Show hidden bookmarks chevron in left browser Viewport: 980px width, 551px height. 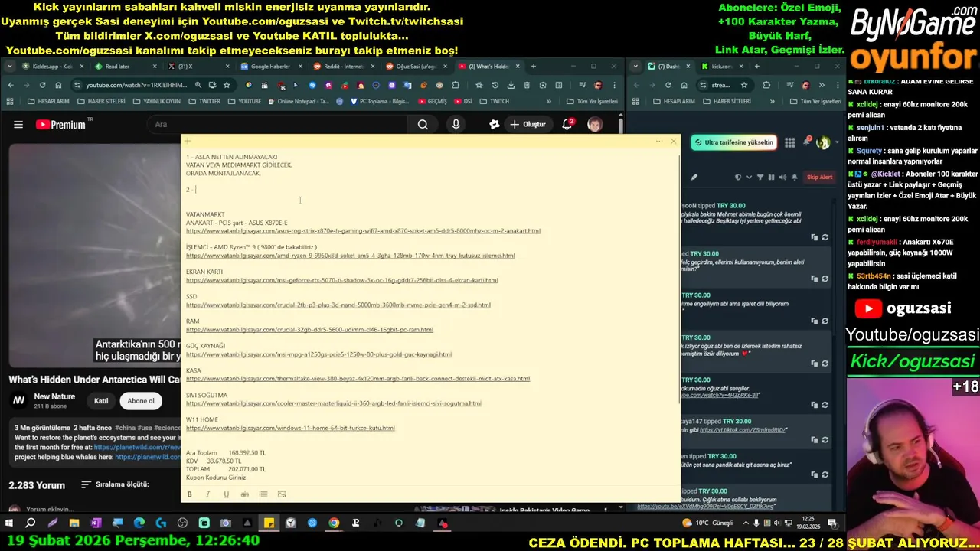pos(549,101)
